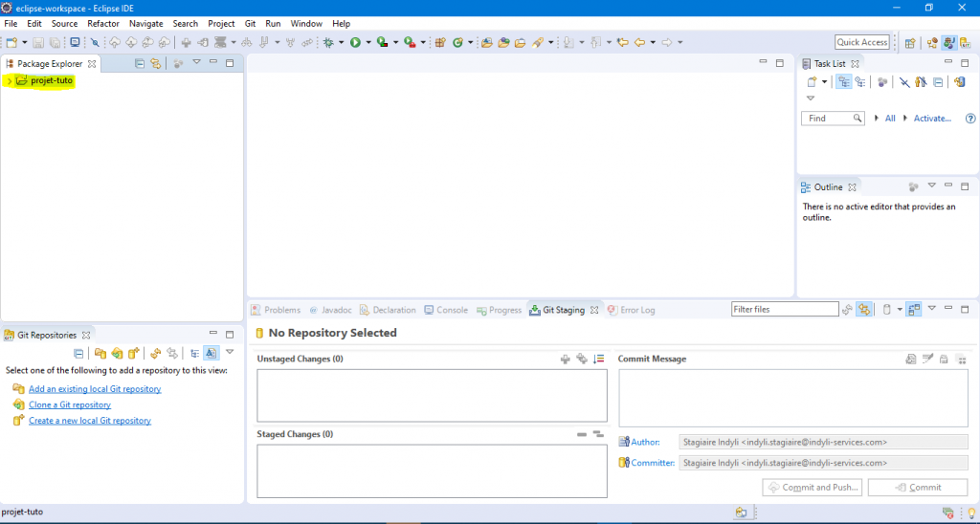Open the New wizard dropdown arrow

click(24, 42)
